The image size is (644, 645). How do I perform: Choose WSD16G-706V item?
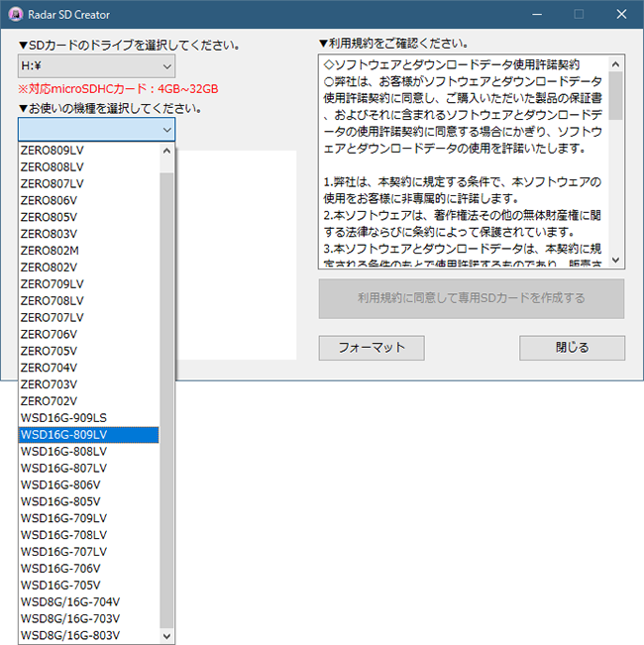[88, 569]
